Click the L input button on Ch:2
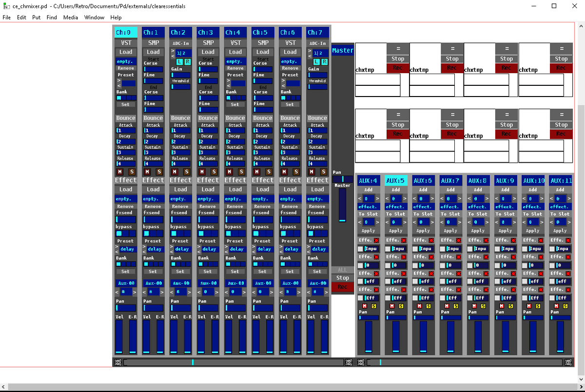Screen dimensions: 585x392 pyautogui.click(x=179, y=62)
